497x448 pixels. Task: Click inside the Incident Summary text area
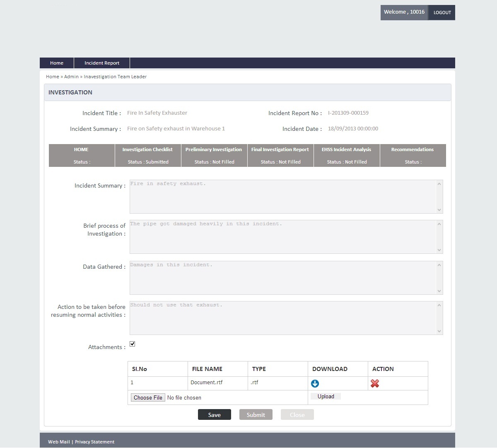click(x=286, y=197)
